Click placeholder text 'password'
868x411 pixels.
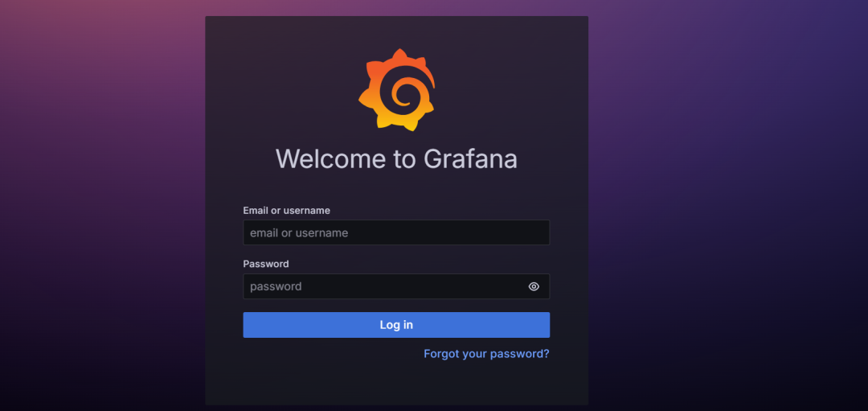pyautogui.click(x=276, y=287)
